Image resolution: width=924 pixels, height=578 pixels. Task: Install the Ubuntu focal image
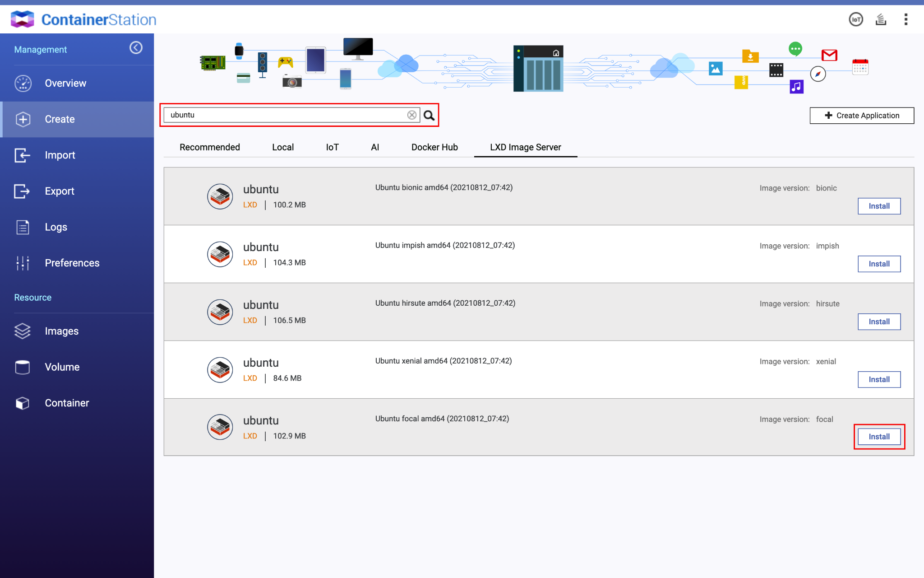(x=878, y=437)
